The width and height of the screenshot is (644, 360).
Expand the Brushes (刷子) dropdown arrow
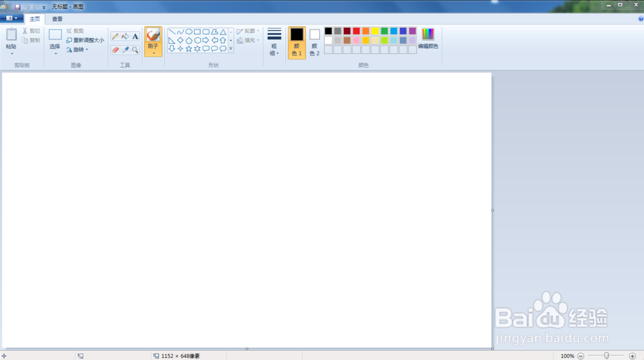coord(153,53)
